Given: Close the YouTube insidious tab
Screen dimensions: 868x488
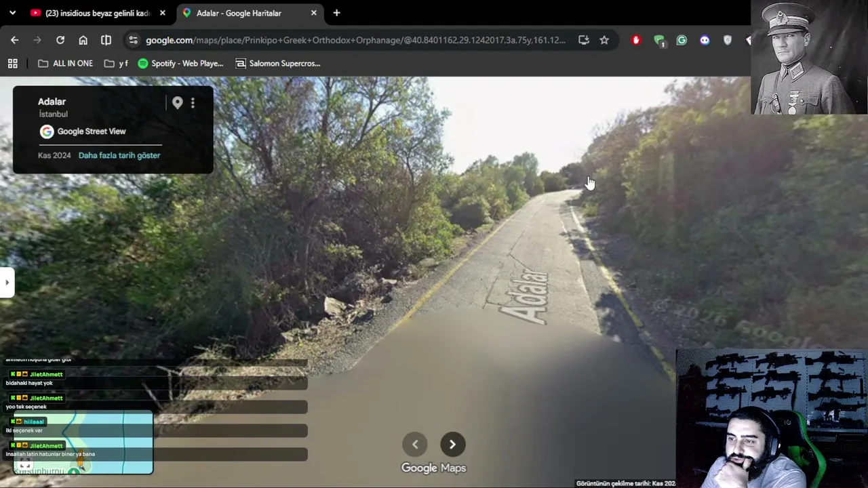Looking at the screenshot, I should (162, 13).
